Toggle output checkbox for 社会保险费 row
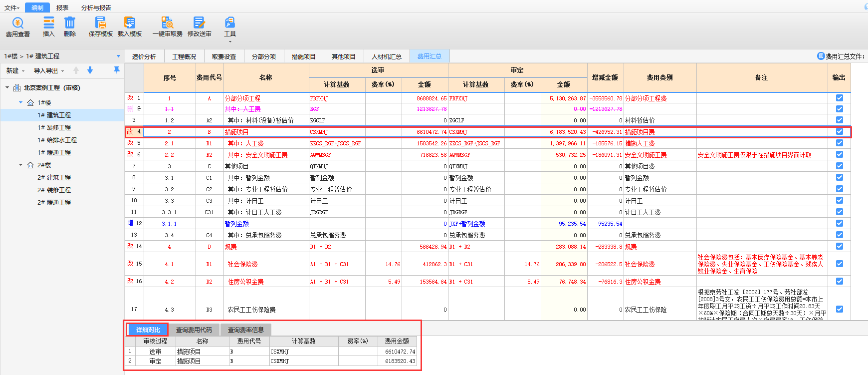This screenshot has width=868, height=375. click(x=840, y=264)
